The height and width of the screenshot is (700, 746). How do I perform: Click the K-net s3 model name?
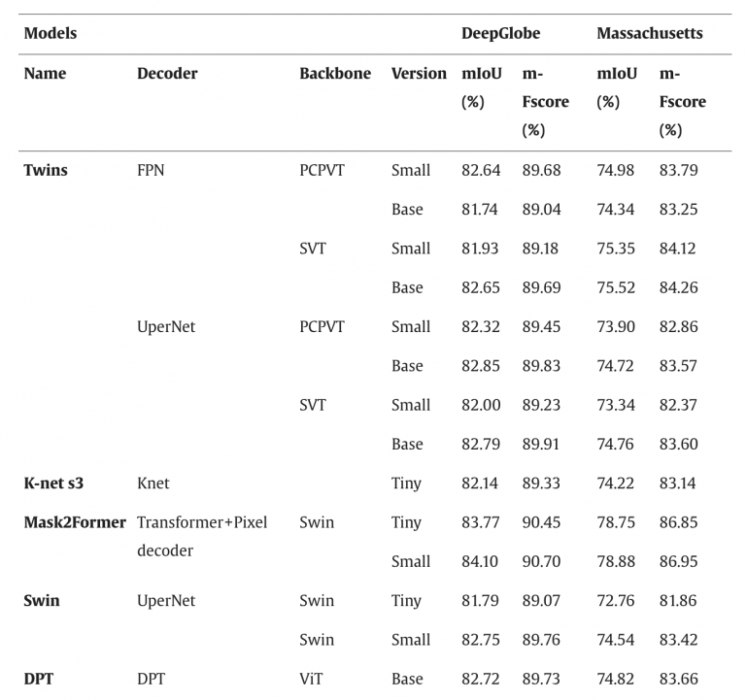53,483
